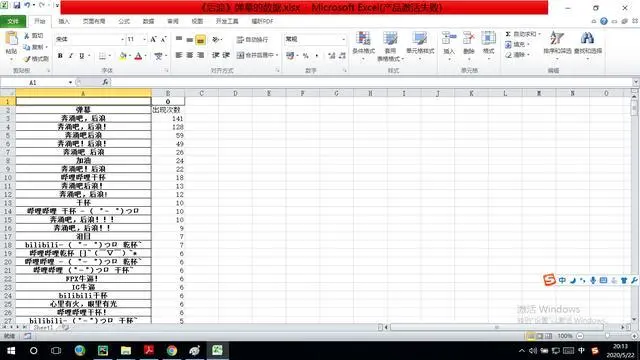The image size is (640, 360).
Task: Undo last action in quick access
Action: (x=27, y=6)
